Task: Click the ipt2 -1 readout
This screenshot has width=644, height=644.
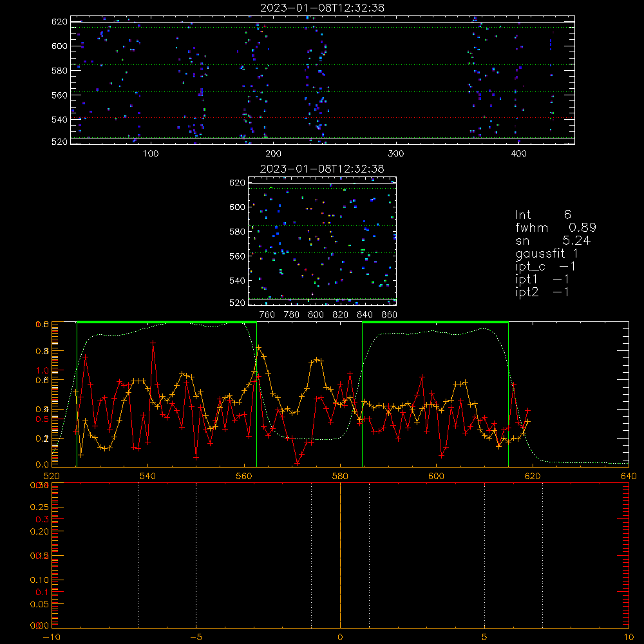Action: point(542,292)
